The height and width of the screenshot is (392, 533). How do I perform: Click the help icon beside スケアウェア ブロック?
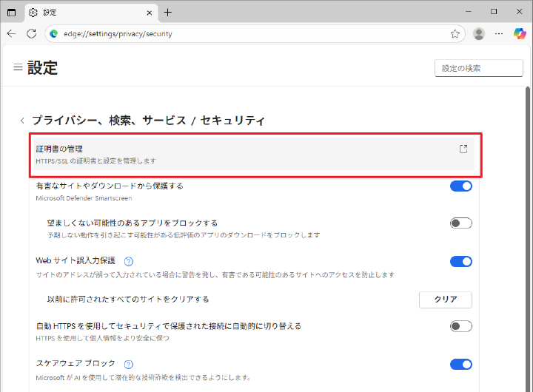click(129, 364)
